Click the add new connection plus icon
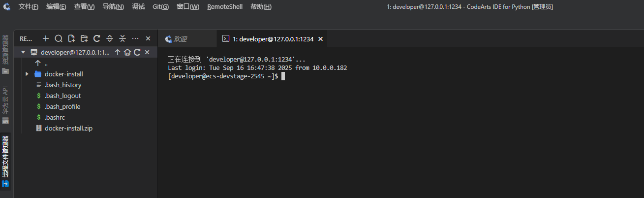Image resolution: width=644 pixels, height=198 pixels. click(x=46, y=38)
